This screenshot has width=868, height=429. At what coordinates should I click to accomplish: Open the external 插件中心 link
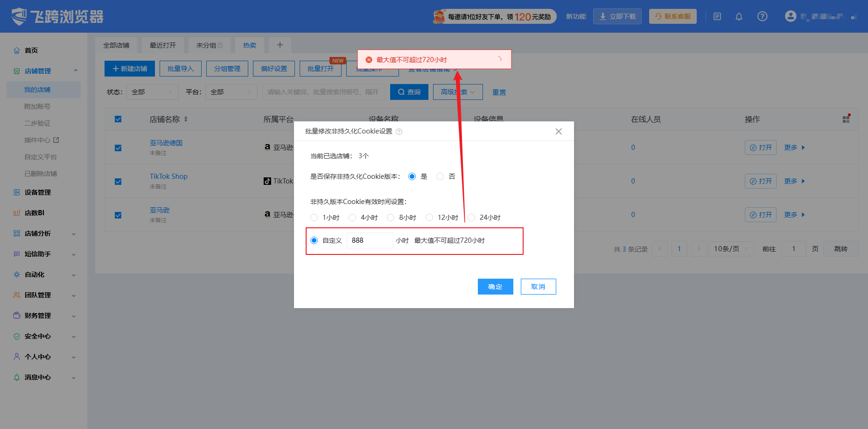coord(42,140)
